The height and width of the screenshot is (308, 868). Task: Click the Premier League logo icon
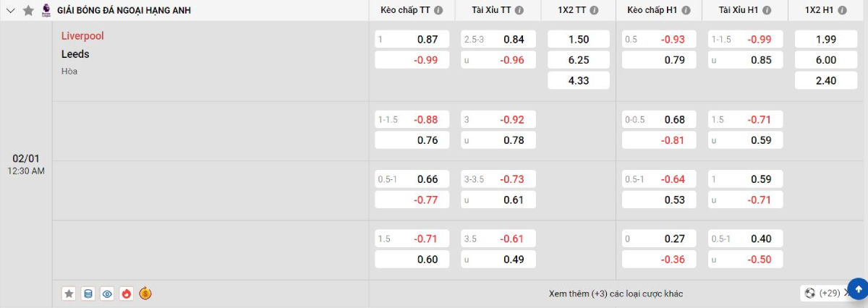46,10
